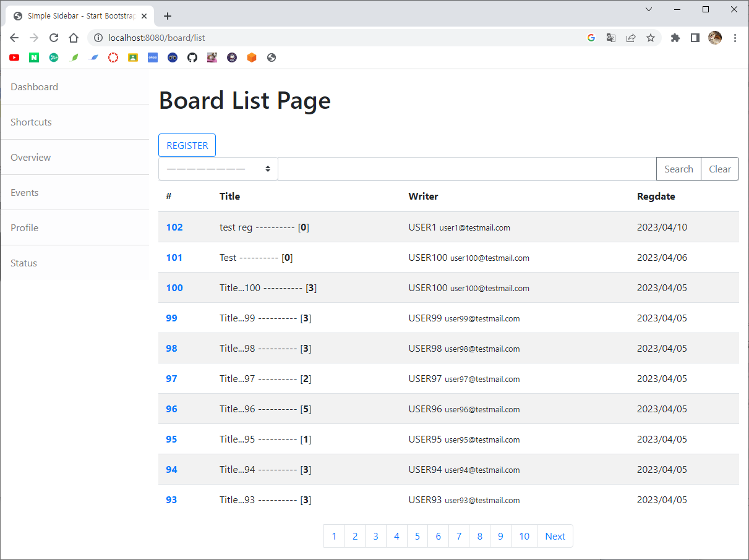Viewport: 749px width, 560px height.
Task: Bookmark this page with the star icon
Action: pyautogui.click(x=651, y=38)
